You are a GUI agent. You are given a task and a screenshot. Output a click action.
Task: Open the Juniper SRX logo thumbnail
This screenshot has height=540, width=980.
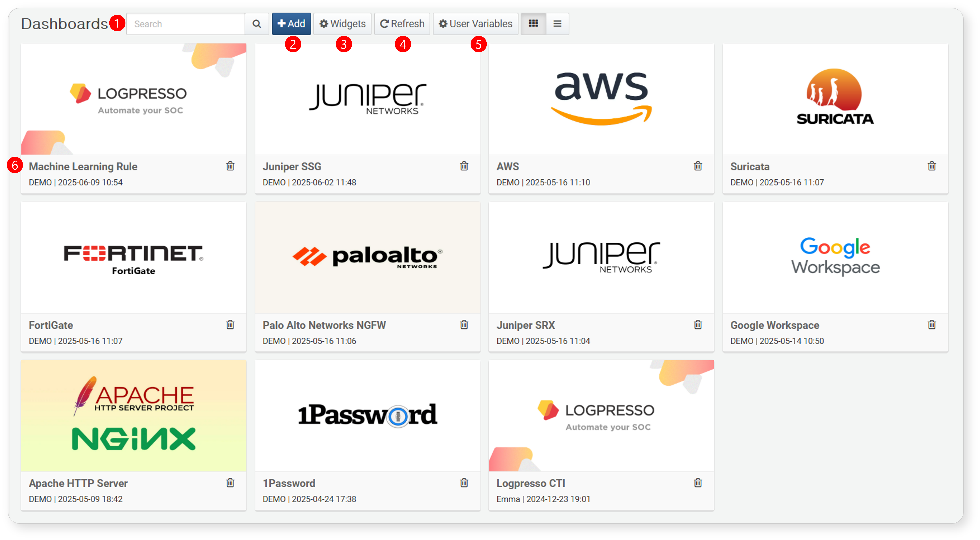pos(601,257)
